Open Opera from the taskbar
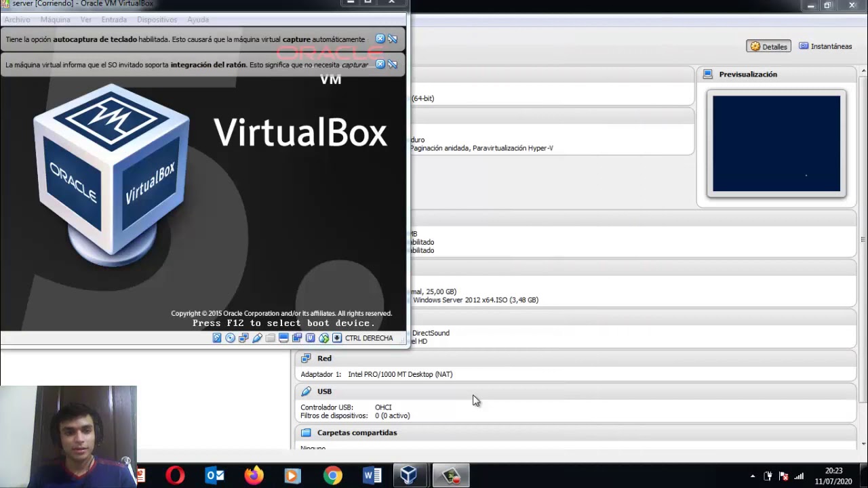This screenshot has height=488, width=868. point(175,475)
